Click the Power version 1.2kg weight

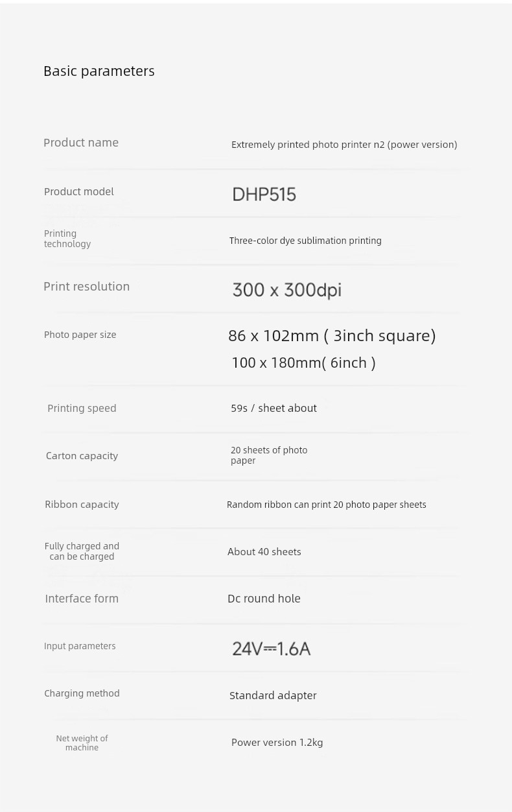click(277, 743)
